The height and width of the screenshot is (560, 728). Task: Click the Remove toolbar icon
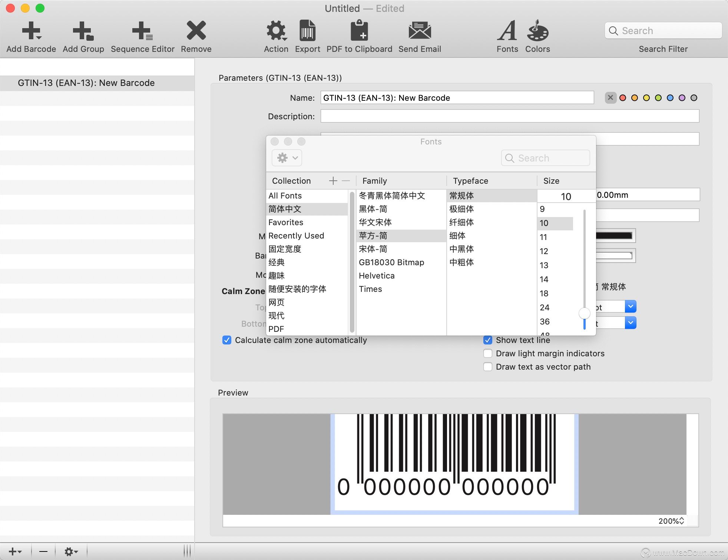196,31
